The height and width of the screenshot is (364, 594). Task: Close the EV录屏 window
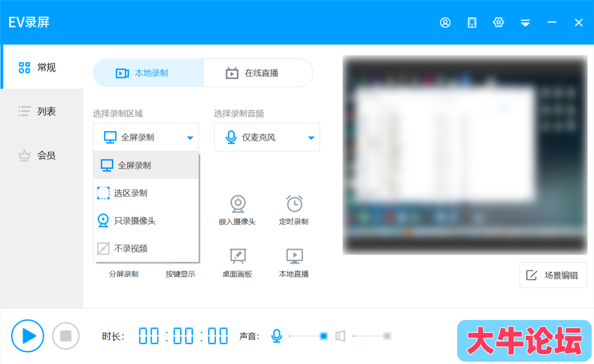click(x=579, y=22)
